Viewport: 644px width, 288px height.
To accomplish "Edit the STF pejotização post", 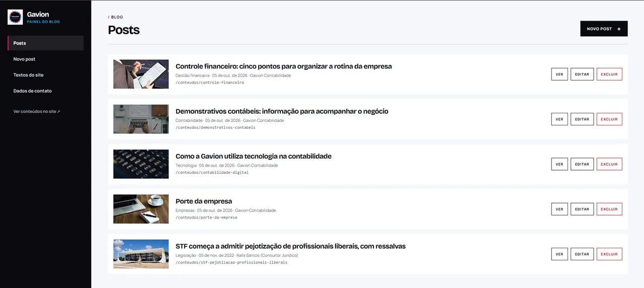I will [582, 254].
